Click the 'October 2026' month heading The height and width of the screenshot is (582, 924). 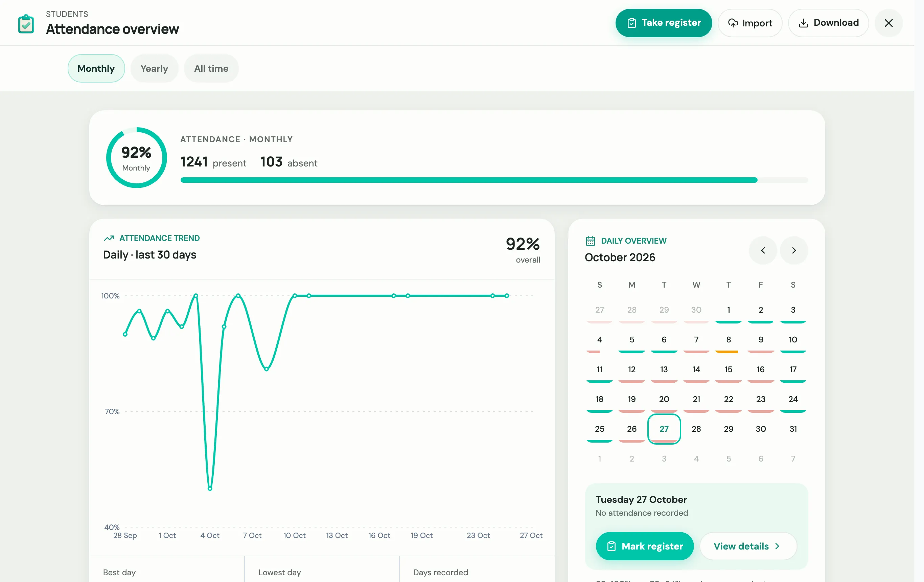620,257
